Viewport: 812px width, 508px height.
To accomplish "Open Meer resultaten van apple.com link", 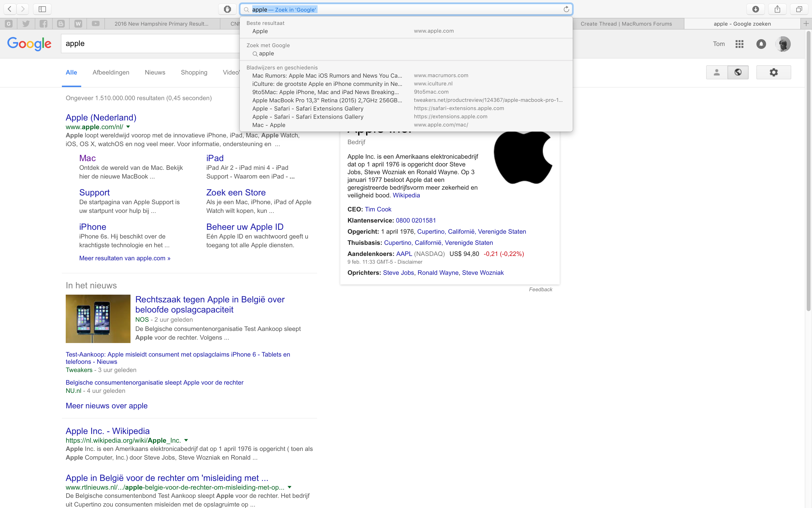I will [x=125, y=258].
